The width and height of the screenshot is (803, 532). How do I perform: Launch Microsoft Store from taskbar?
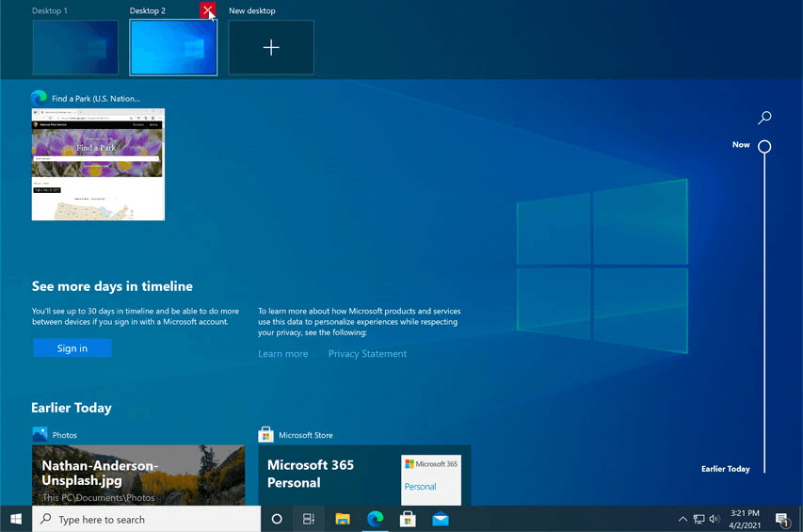point(408,519)
